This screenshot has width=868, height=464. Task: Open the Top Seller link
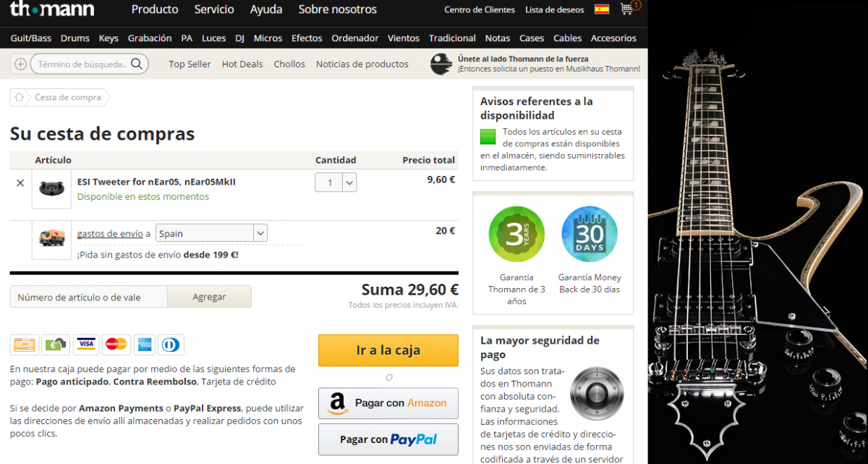(x=190, y=64)
